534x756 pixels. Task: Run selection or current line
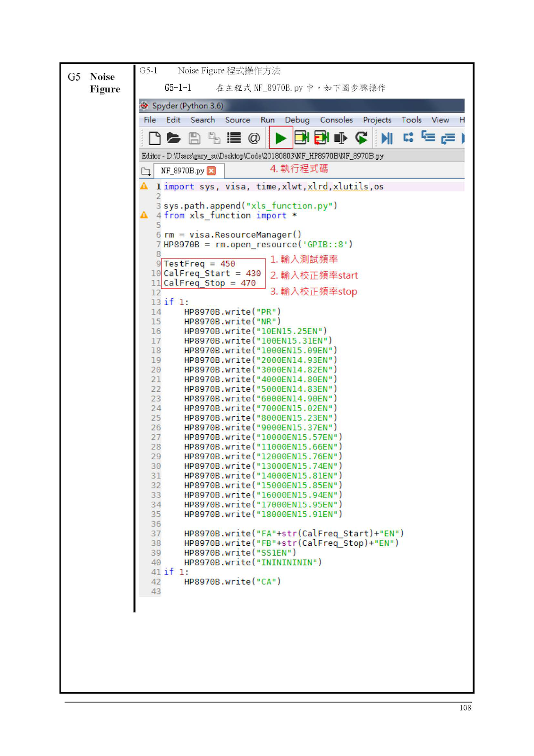(340, 138)
